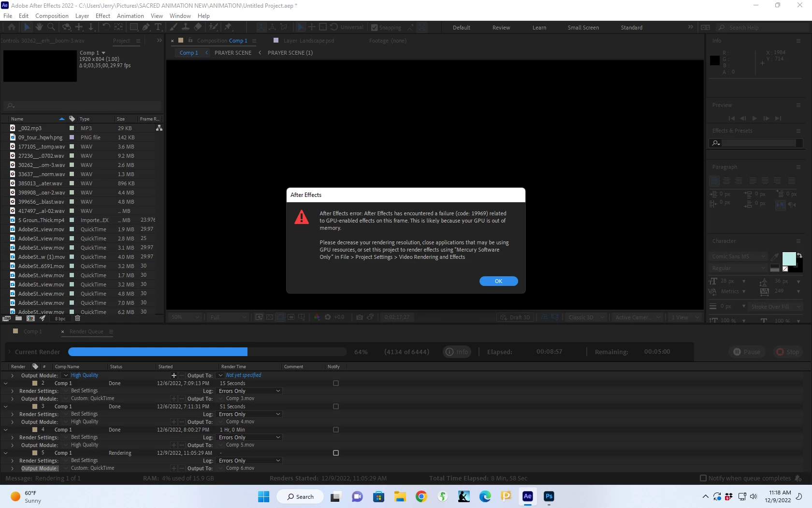Switch to the Comp 1 timeline tab

click(x=33, y=331)
